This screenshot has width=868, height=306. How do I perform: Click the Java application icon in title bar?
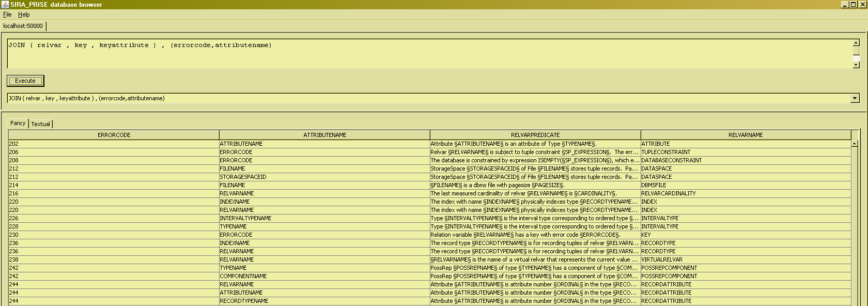(5, 4)
